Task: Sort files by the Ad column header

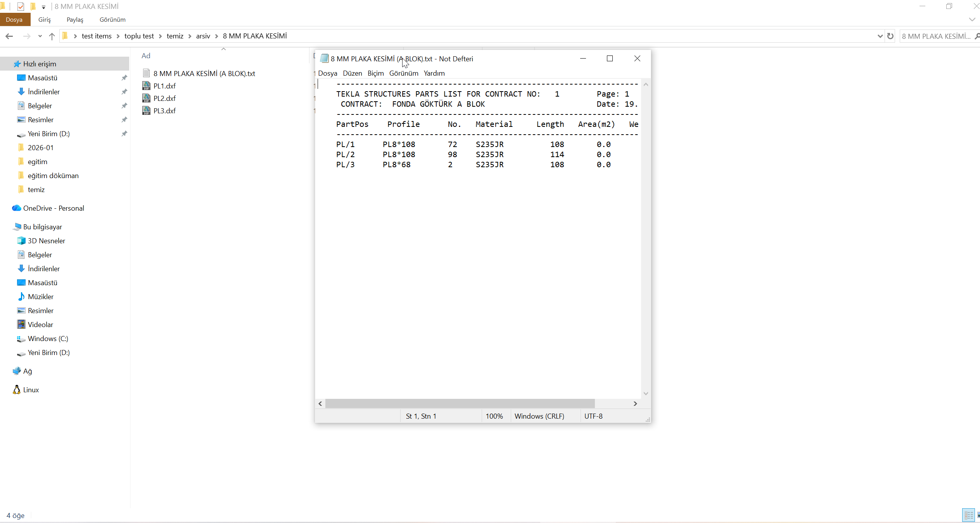Action: click(x=146, y=56)
